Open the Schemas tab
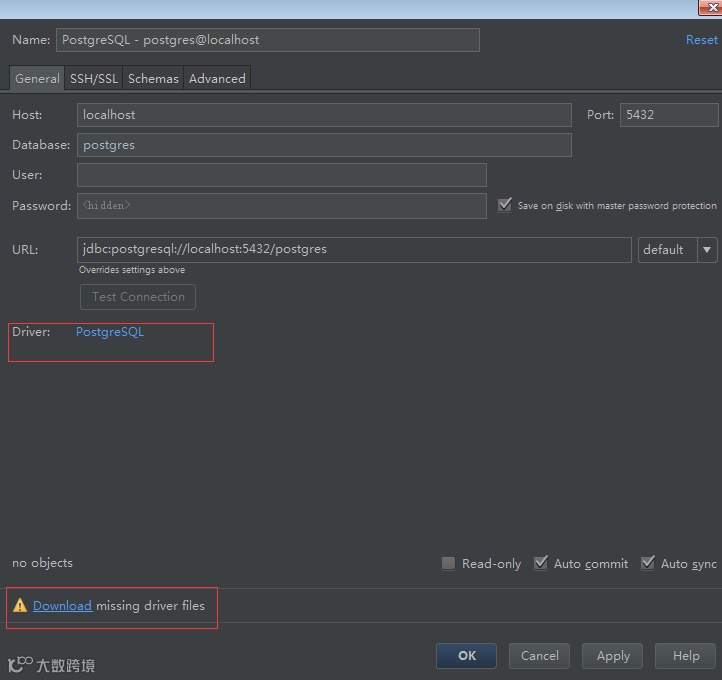The image size is (722, 680). click(153, 78)
